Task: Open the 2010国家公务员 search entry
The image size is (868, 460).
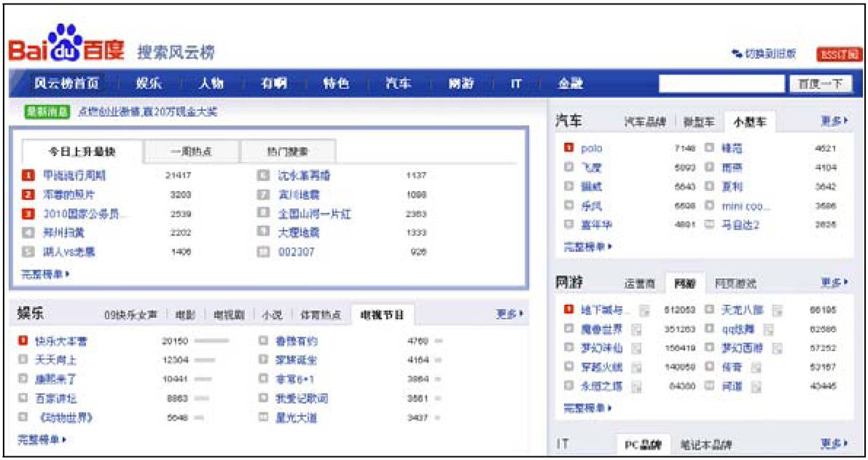Action: tap(84, 214)
